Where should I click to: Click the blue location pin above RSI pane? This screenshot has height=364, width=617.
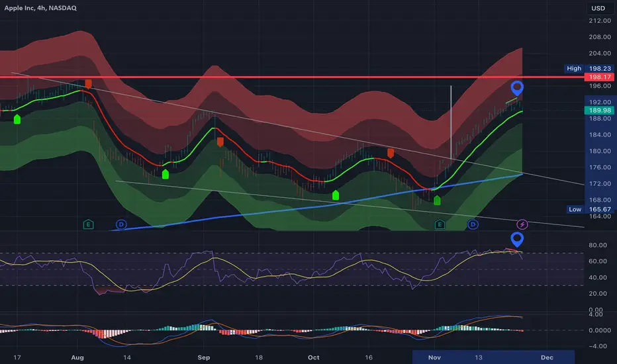pos(517,240)
